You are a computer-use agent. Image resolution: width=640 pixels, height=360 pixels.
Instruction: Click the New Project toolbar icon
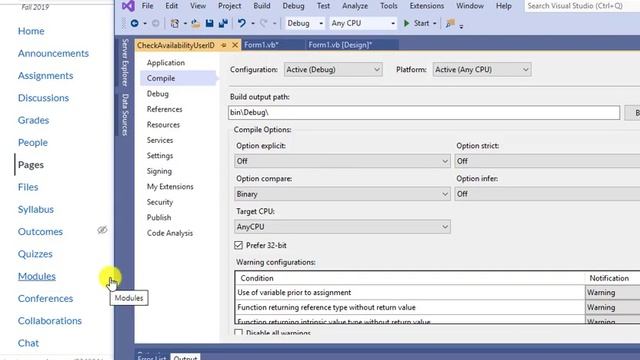(175, 23)
